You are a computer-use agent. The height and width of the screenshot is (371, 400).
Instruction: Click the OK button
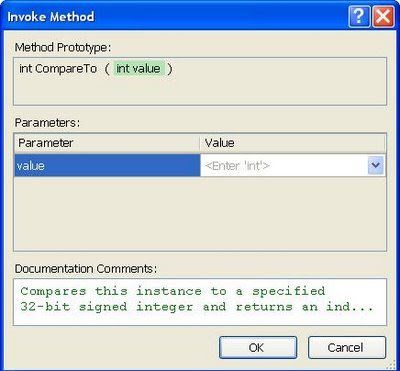(258, 348)
